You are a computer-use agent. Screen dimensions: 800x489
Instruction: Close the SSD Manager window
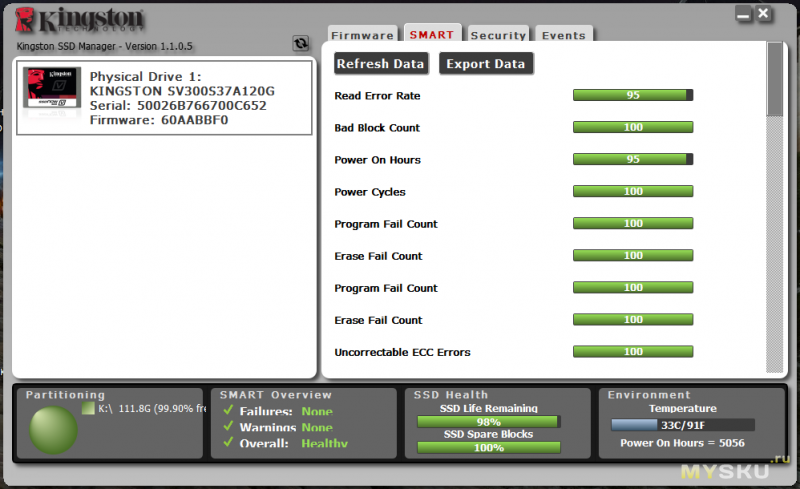[x=763, y=14]
